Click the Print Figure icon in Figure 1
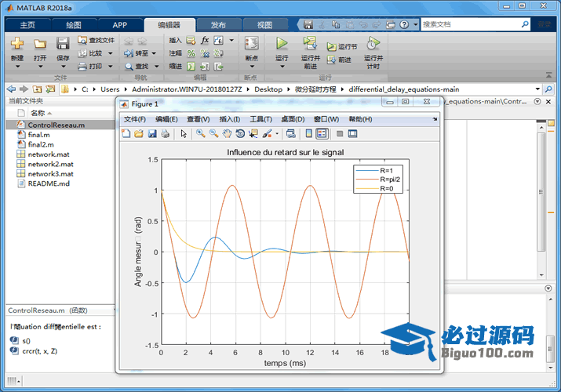The image size is (561, 392). pos(165,133)
